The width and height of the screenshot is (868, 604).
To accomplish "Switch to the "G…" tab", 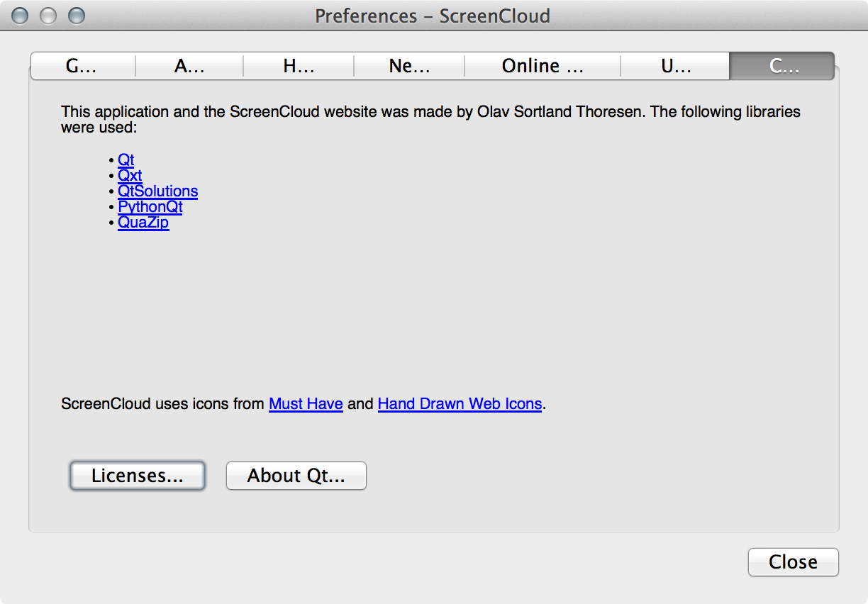I will click(82, 66).
